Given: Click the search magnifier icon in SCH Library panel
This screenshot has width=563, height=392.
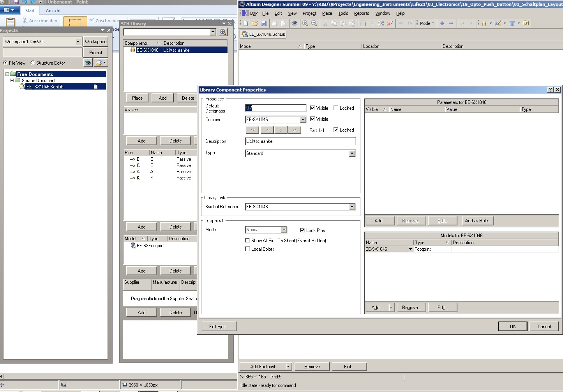Looking at the screenshot, I should (x=223, y=32).
